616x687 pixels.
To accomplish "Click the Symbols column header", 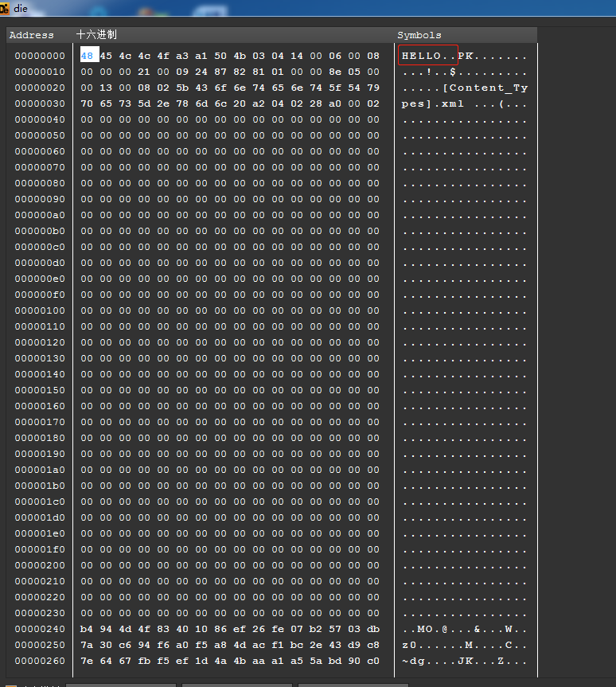I will (x=419, y=35).
